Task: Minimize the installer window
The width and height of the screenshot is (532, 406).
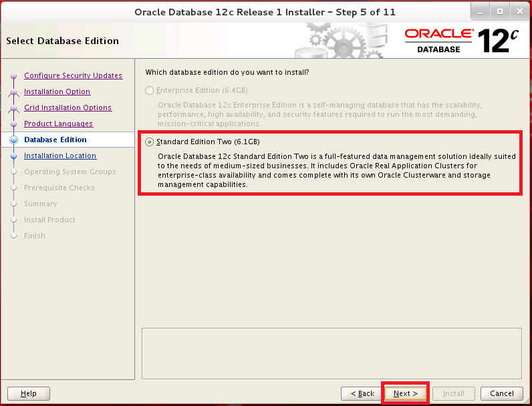Action: point(480,12)
